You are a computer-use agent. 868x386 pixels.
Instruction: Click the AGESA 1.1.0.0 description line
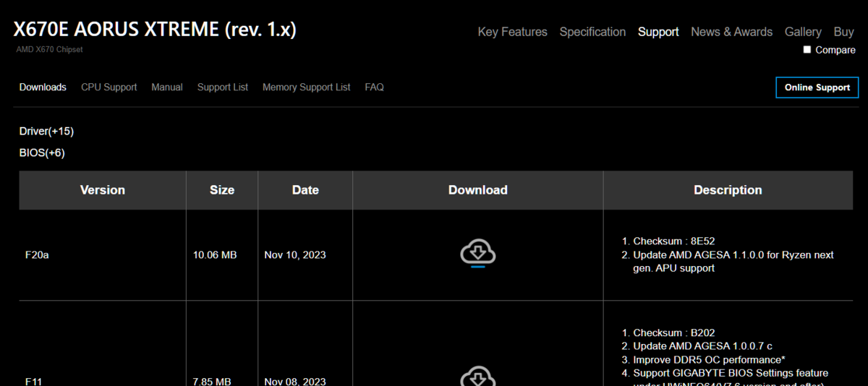733,261
